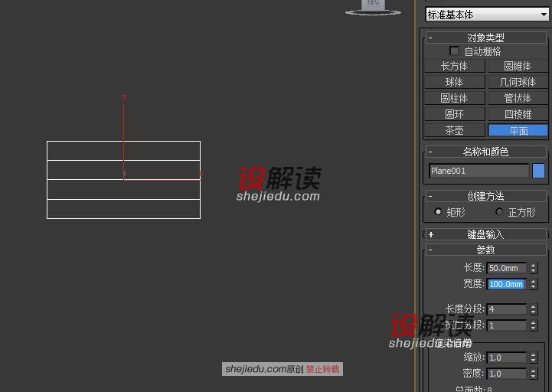
Task: Click the 宽度 field showing 100.0mm
Action: (507, 284)
